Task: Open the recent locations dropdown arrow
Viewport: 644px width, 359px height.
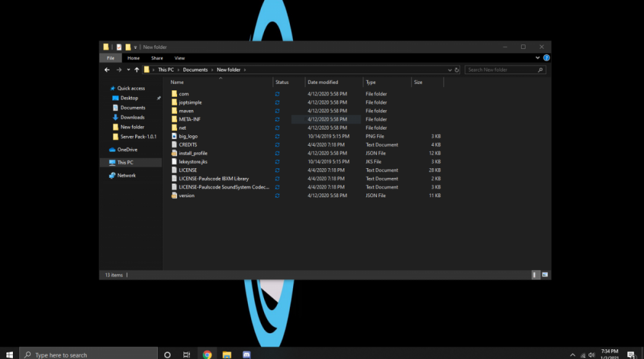Action: (x=128, y=70)
